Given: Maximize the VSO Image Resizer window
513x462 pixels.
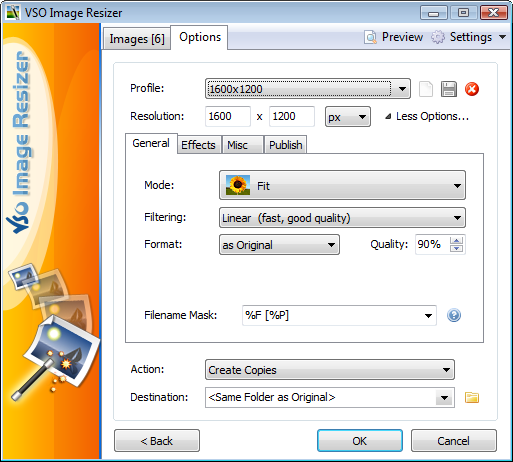Looking at the screenshot, I should tap(463, 13).
